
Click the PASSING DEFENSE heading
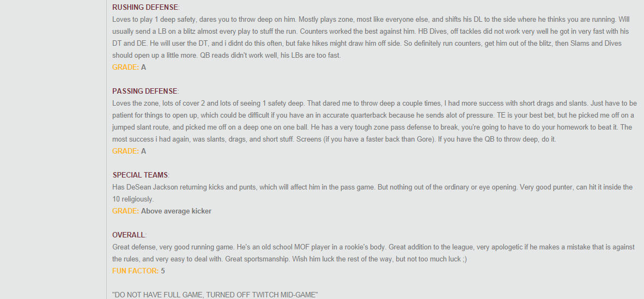click(144, 91)
